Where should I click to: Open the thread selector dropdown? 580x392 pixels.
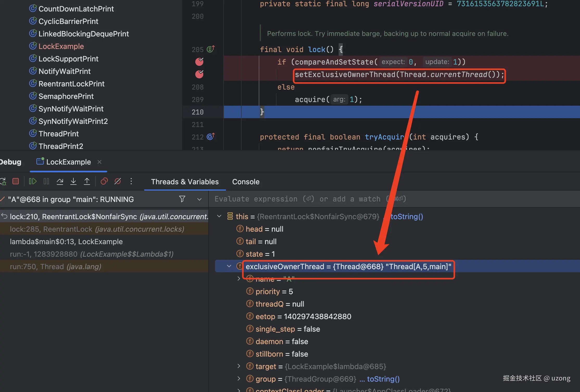pyautogui.click(x=199, y=199)
